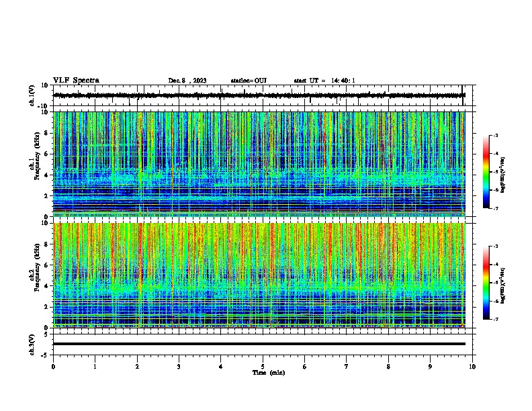The width and height of the screenshot is (532, 411).
Task: Click the "station=OUI" header label
Action: [x=249, y=81]
